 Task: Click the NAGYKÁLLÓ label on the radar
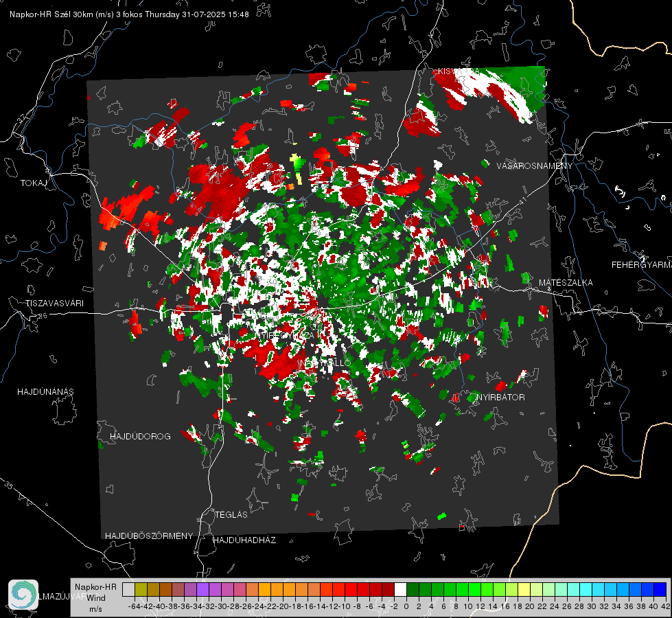[x=326, y=363]
